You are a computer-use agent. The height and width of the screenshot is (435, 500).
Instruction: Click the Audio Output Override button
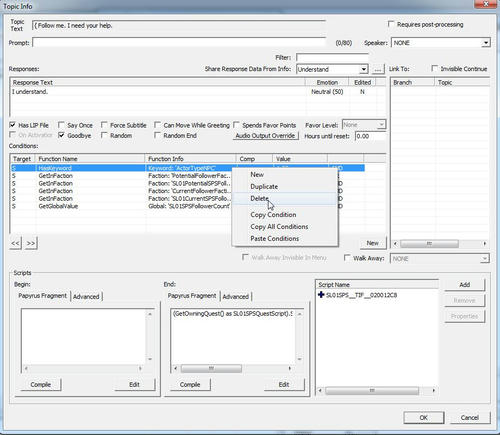[265, 136]
